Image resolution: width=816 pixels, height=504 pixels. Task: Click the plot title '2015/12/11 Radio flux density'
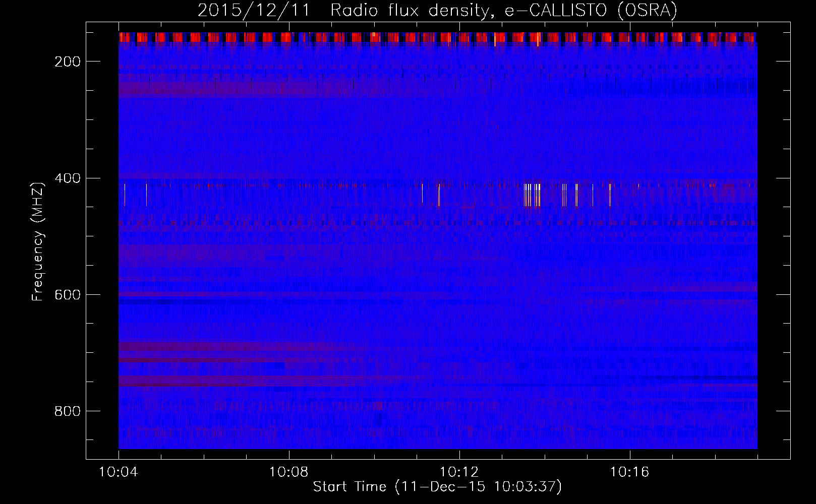437,11
